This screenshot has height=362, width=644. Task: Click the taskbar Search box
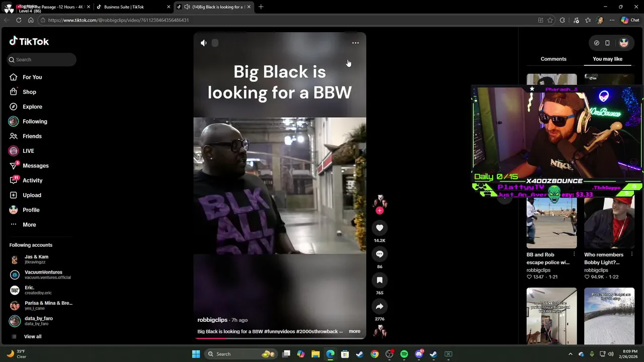[240, 354]
